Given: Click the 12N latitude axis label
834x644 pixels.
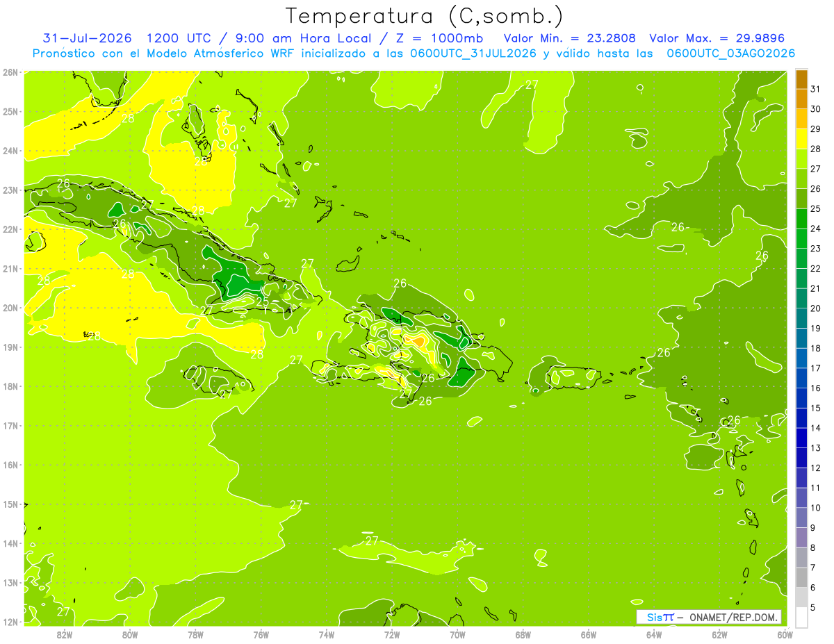Looking at the screenshot, I should (10, 622).
